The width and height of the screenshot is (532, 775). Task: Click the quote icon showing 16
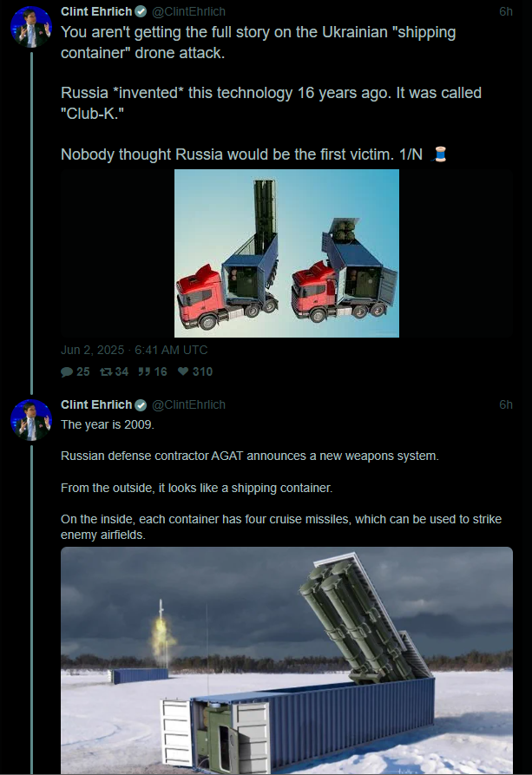[x=144, y=371]
